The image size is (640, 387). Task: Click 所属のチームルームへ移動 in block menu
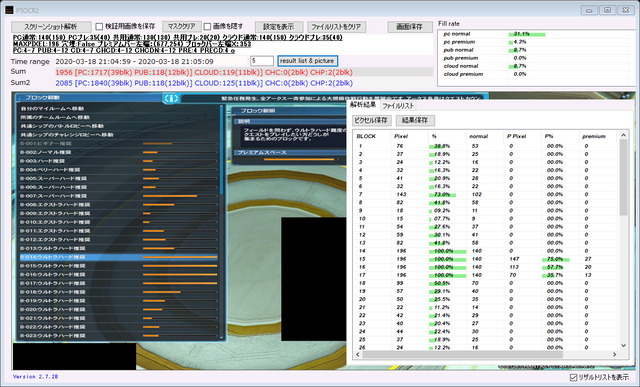(55, 117)
